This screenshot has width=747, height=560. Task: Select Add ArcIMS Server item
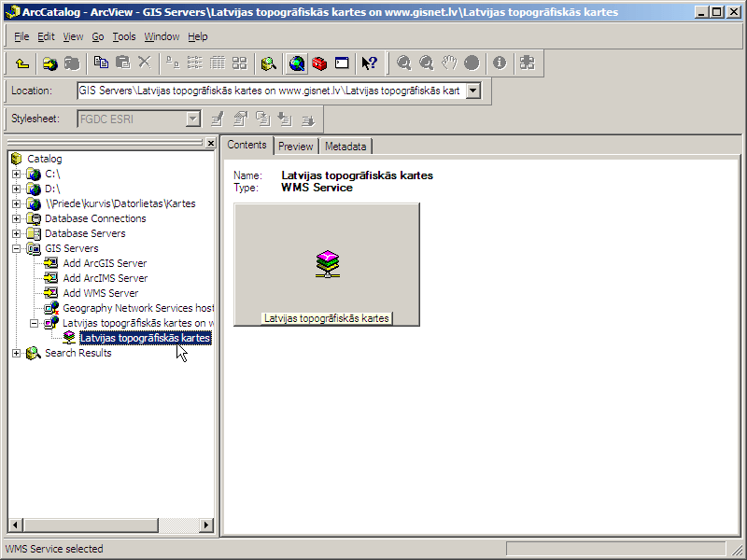106,278
